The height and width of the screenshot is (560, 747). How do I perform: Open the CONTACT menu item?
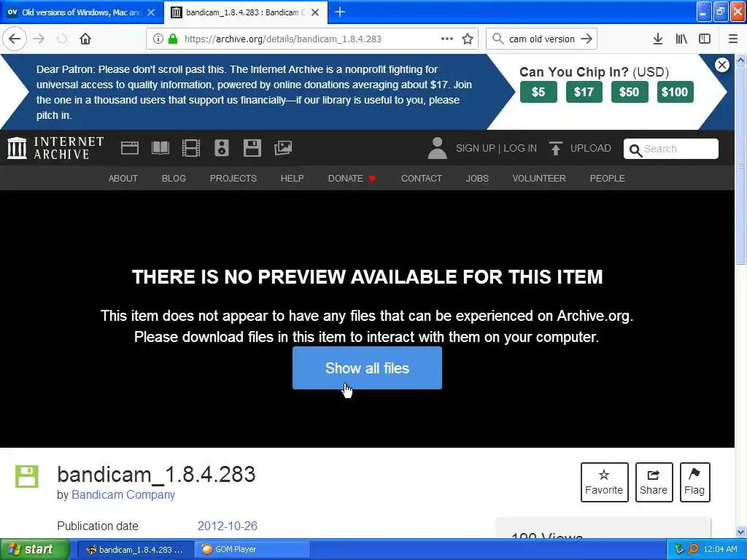(422, 179)
